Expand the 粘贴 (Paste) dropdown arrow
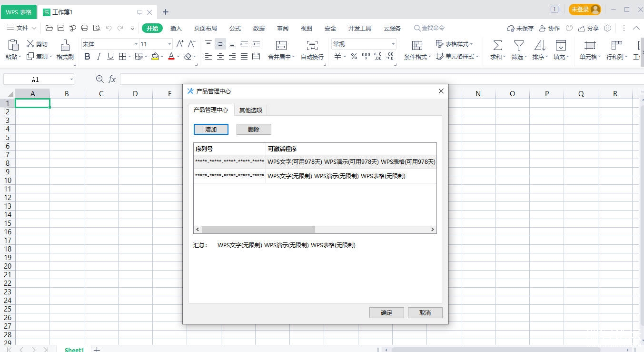 click(x=20, y=57)
